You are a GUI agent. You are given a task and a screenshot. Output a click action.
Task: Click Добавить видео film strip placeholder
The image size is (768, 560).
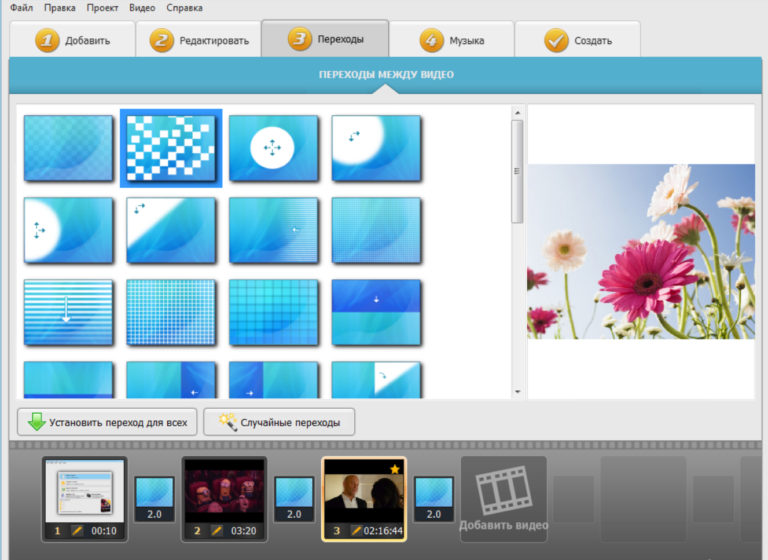click(x=504, y=499)
